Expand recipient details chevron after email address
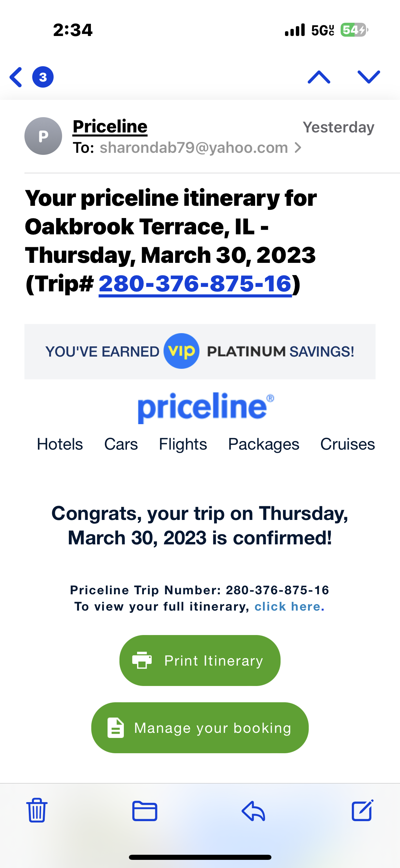Viewport: 400px width, 868px height. pos(298,148)
